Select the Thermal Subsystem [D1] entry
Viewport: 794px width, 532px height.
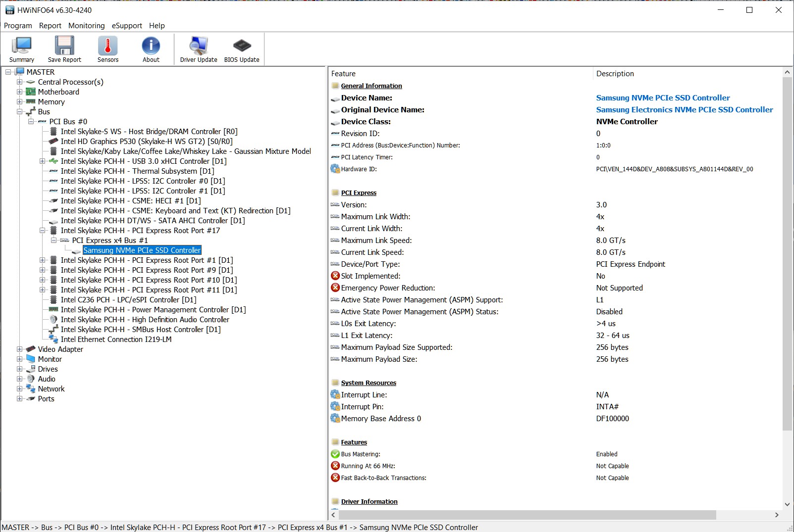click(137, 171)
